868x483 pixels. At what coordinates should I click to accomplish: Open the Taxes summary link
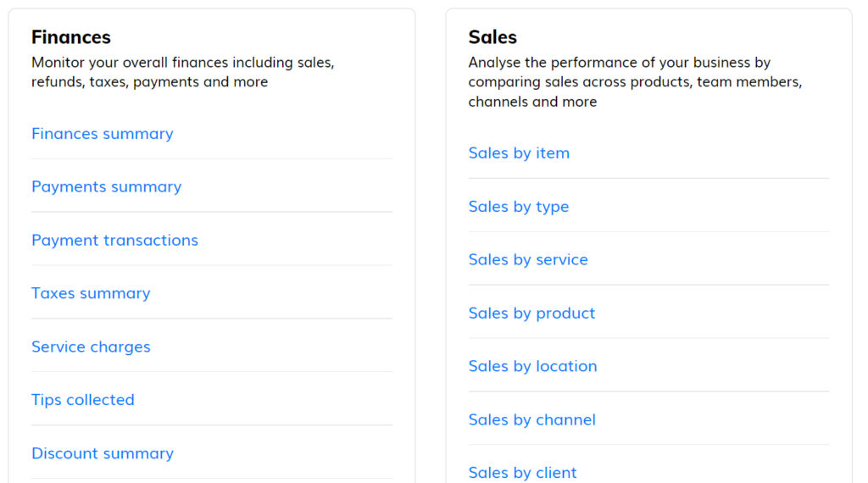[x=91, y=294]
